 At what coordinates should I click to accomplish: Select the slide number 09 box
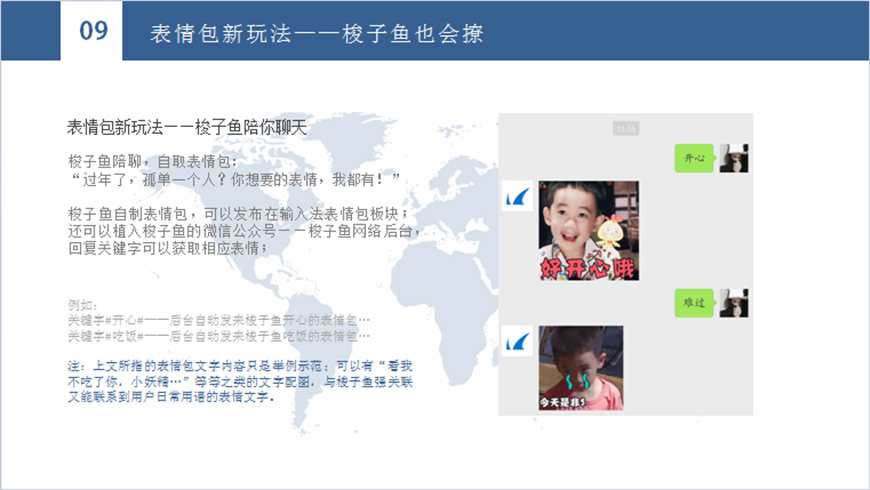(x=93, y=31)
